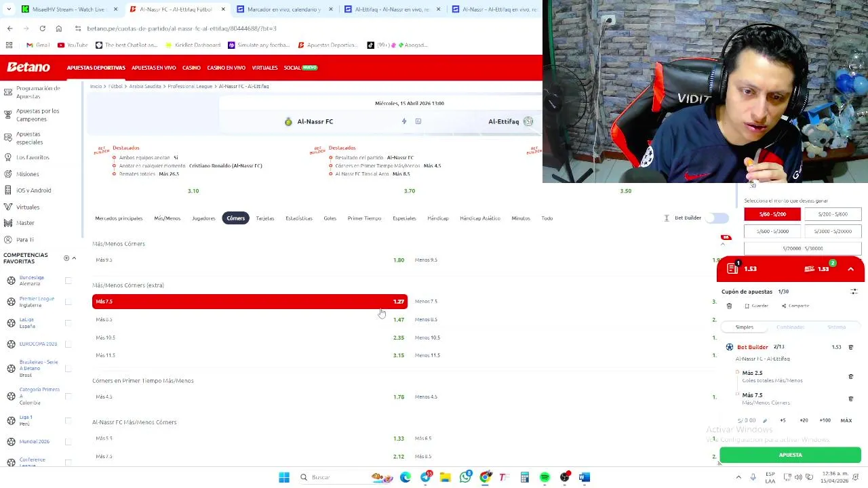Image resolution: width=868 pixels, height=488 pixels.
Task: Click the plus icon in Competencias Favoritas
Action: coord(66,258)
